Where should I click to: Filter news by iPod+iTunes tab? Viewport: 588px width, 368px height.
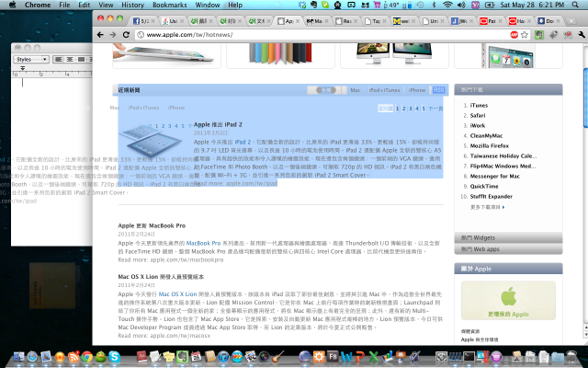tap(384, 90)
